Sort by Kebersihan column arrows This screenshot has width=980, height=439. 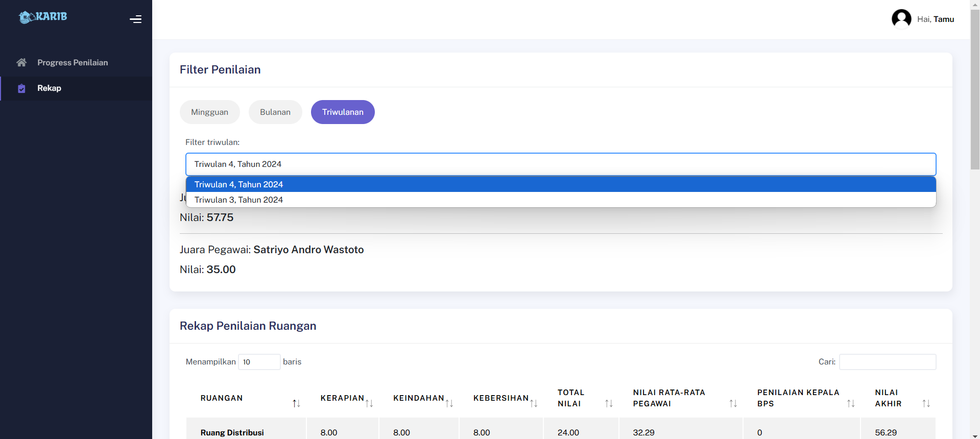tap(534, 403)
